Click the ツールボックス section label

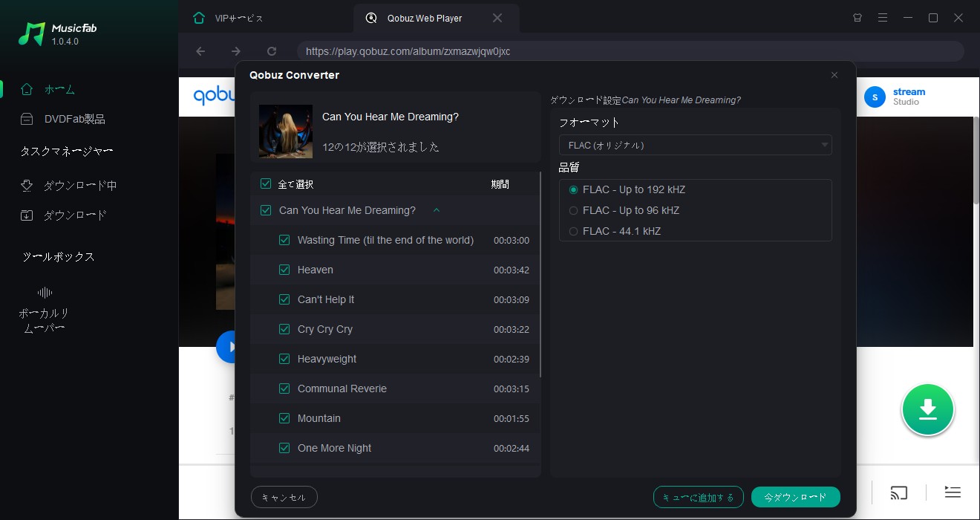[59, 257]
